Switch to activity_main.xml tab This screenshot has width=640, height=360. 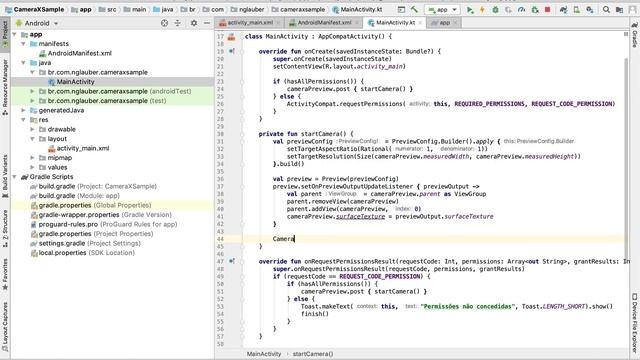(x=250, y=23)
